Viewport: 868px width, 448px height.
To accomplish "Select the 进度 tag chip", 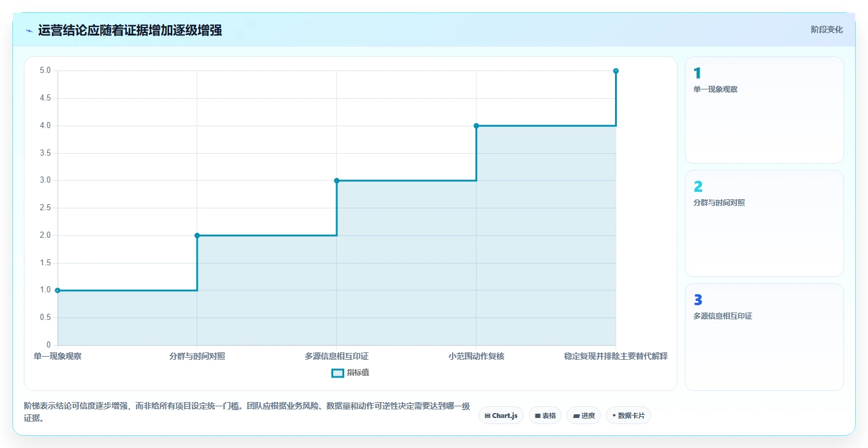I will (x=584, y=416).
